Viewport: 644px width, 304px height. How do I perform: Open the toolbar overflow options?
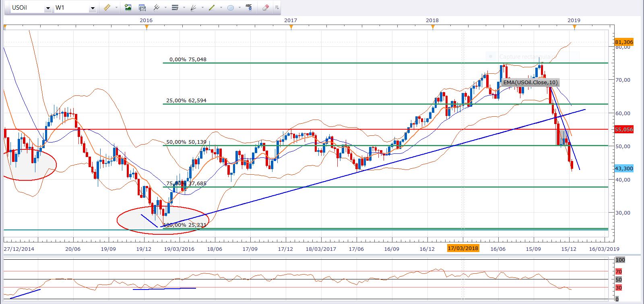277,8
